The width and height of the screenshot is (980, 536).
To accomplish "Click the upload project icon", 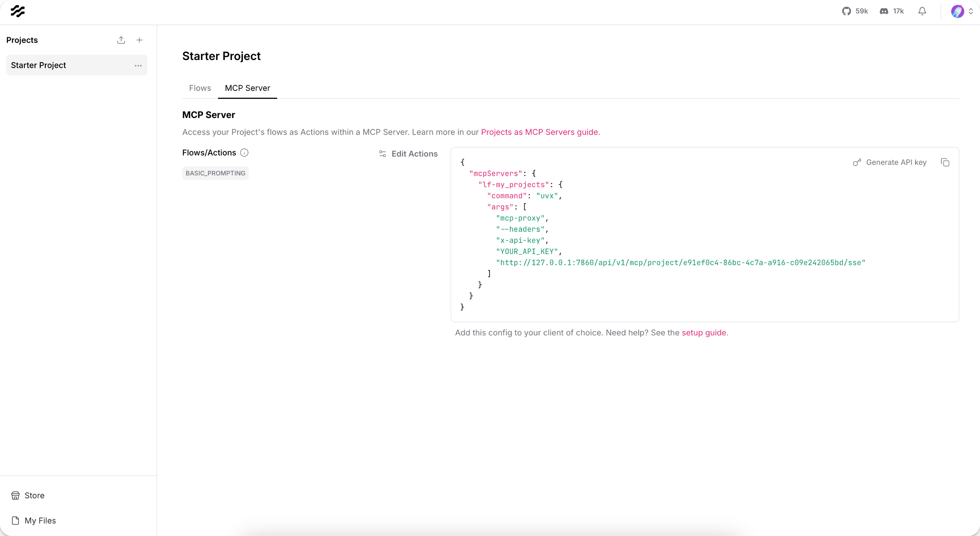I will [121, 40].
